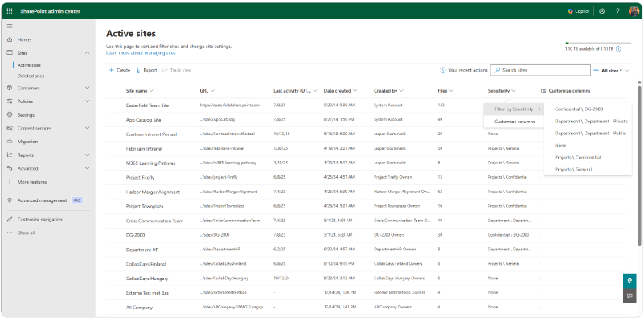Image resolution: width=644 pixels, height=322 pixels.
Task: Open Your recent actions
Action: [x=464, y=70]
